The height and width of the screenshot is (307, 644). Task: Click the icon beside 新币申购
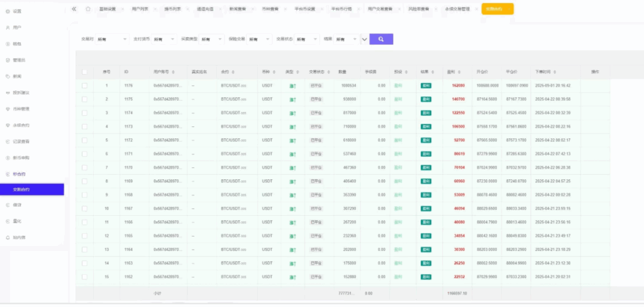[8, 158]
